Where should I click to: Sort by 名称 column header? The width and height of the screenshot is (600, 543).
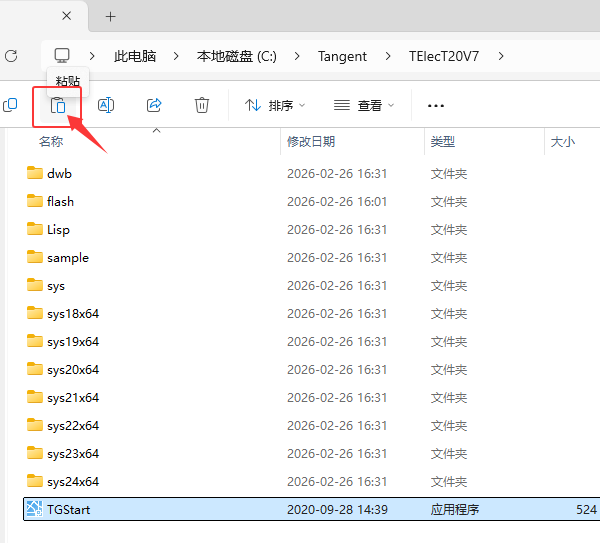(x=51, y=142)
